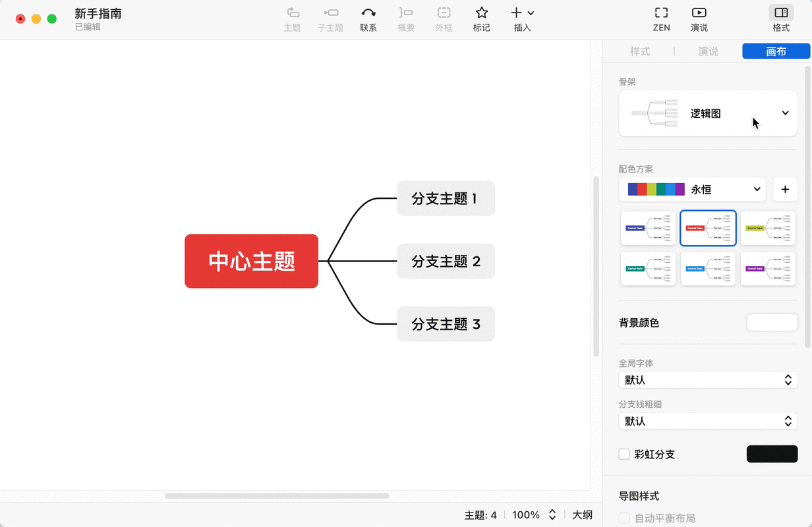The height and width of the screenshot is (527, 812).
Task: Start 演说 pitch mode from toolbar
Action: point(699,19)
